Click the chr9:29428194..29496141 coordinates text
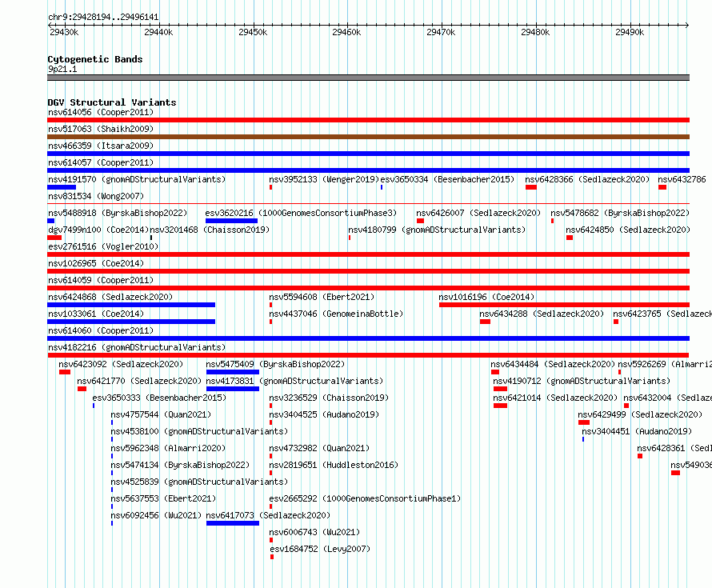This screenshot has width=712, height=588. point(103,18)
